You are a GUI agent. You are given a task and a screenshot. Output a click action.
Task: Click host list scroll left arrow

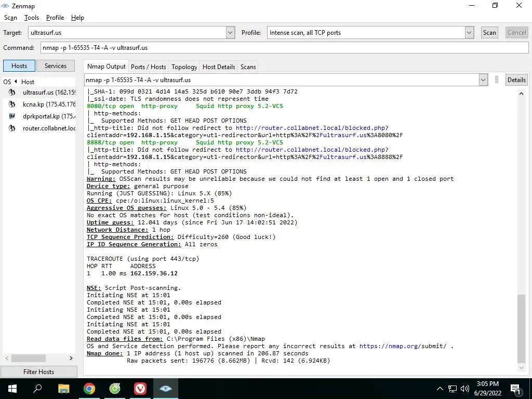(x=7, y=358)
